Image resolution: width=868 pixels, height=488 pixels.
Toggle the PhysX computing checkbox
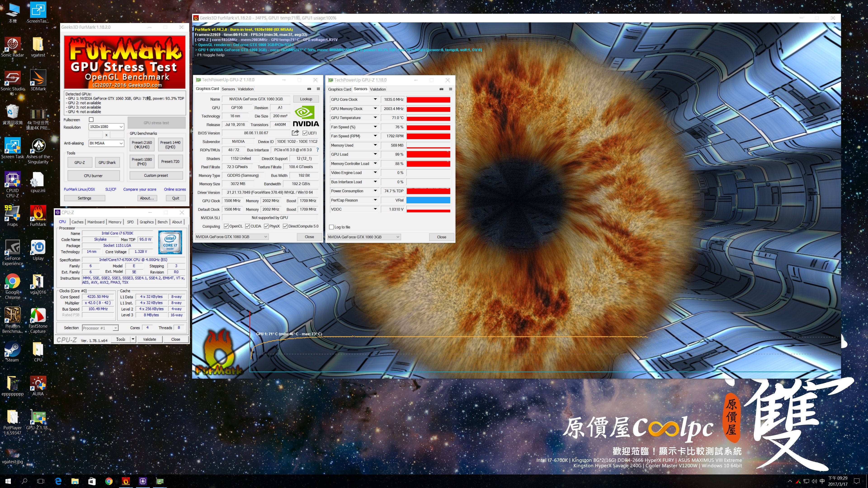click(x=266, y=226)
